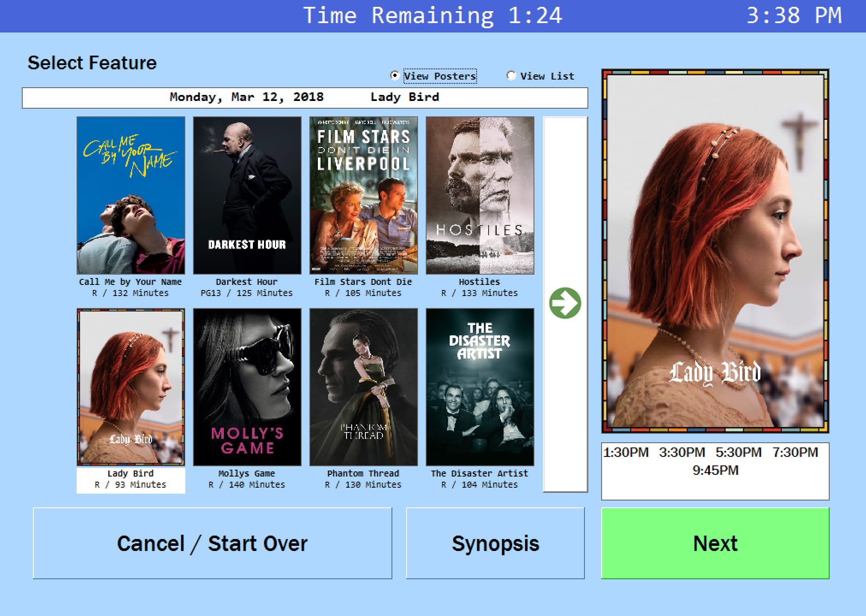This screenshot has height=616, width=866.
Task: Click the date and title bar
Action: coord(305,98)
